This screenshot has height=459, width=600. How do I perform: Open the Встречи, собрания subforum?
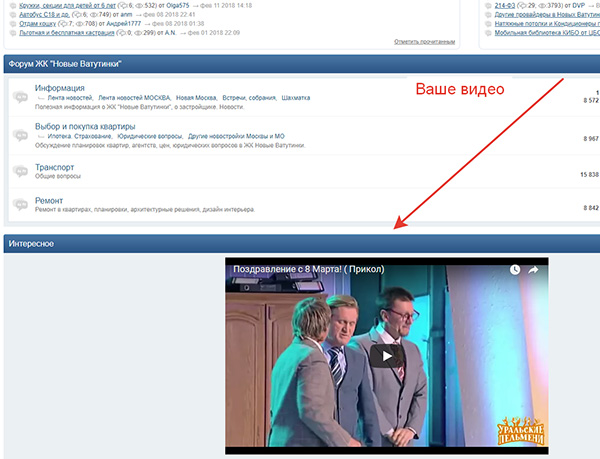pos(249,98)
